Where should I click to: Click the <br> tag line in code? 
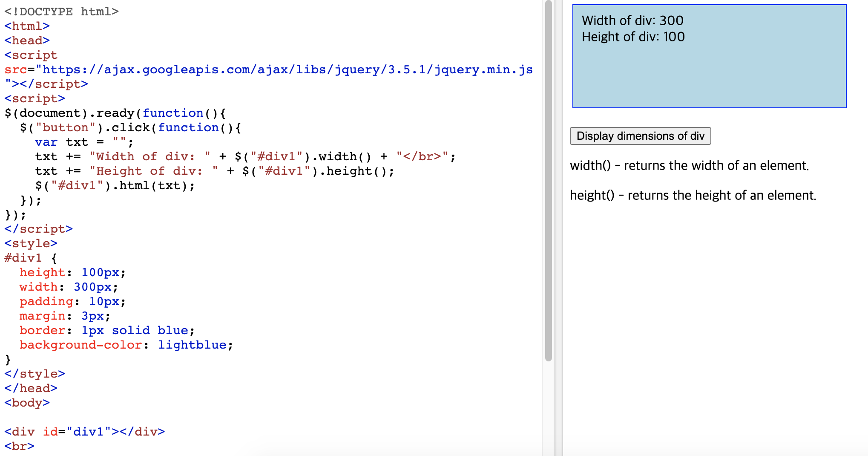pos(19,446)
